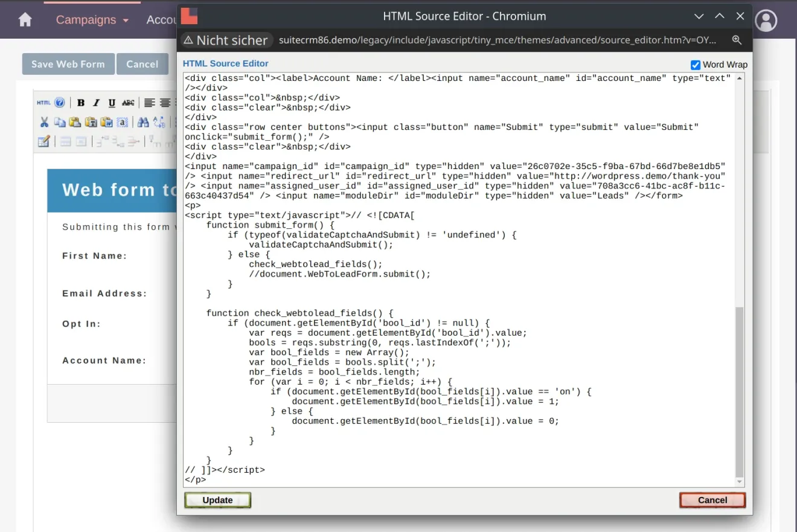Select the Cut (scissors) toolbar icon
The height and width of the screenshot is (532, 797).
point(45,122)
